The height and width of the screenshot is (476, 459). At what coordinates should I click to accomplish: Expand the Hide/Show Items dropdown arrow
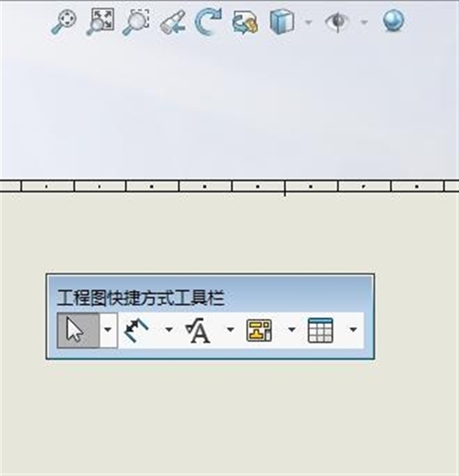(364, 22)
